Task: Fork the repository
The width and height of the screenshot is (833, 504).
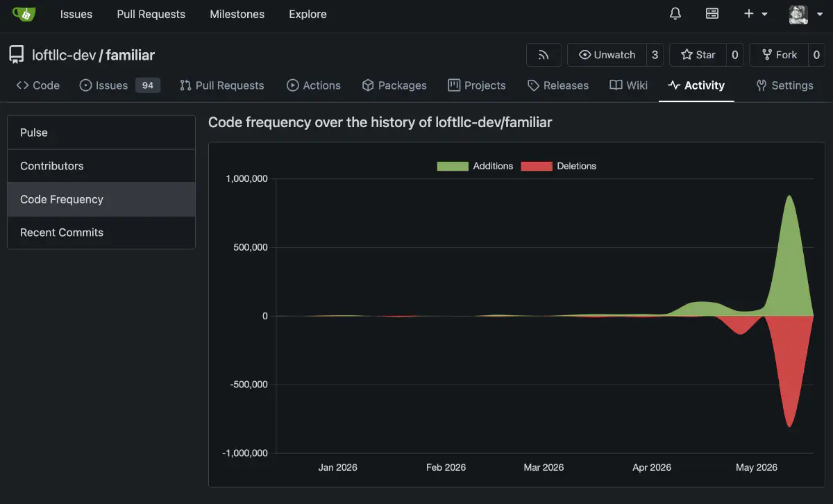Action: (779, 55)
